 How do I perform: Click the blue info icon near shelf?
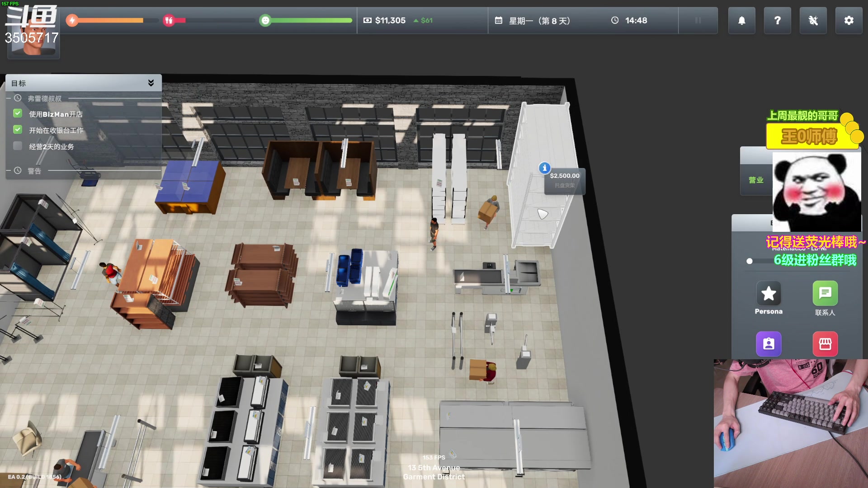(x=544, y=168)
